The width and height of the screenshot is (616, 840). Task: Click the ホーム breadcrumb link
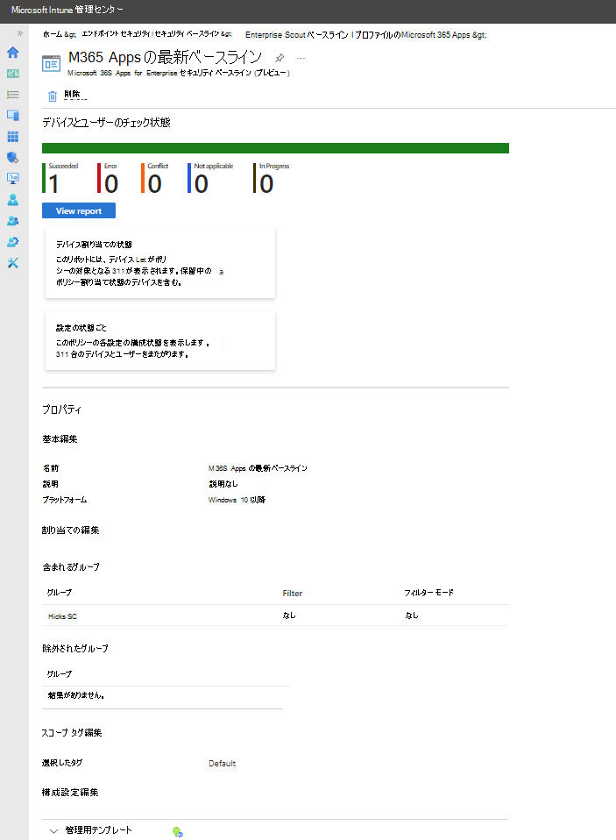point(53,34)
